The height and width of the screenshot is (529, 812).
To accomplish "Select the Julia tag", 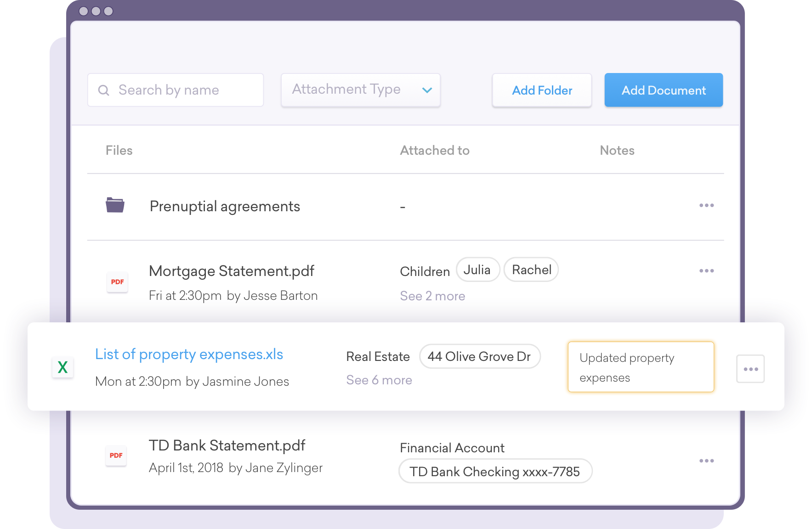I will pyautogui.click(x=477, y=270).
